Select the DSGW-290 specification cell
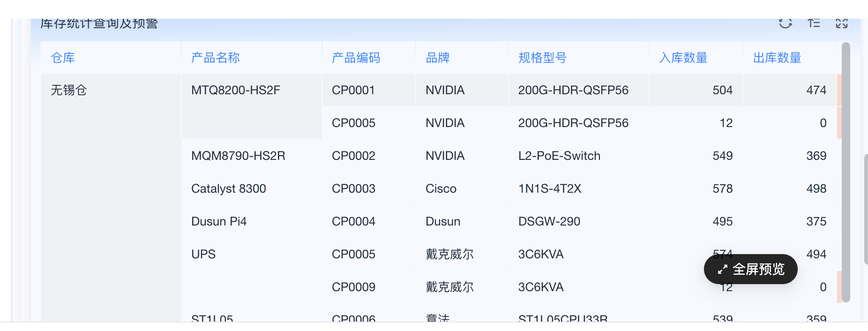The height and width of the screenshot is (331, 868). (549, 221)
